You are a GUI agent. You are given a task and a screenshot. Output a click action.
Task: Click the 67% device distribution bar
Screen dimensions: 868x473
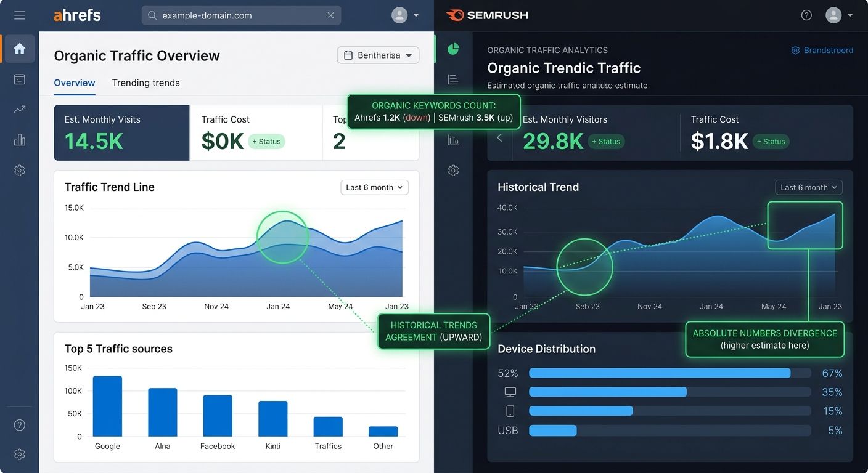tap(670, 373)
